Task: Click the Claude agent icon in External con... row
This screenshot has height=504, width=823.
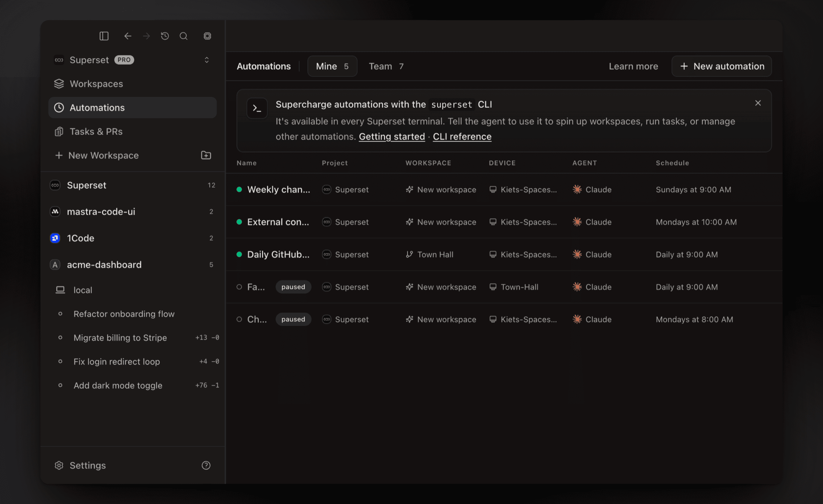Action: (577, 222)
